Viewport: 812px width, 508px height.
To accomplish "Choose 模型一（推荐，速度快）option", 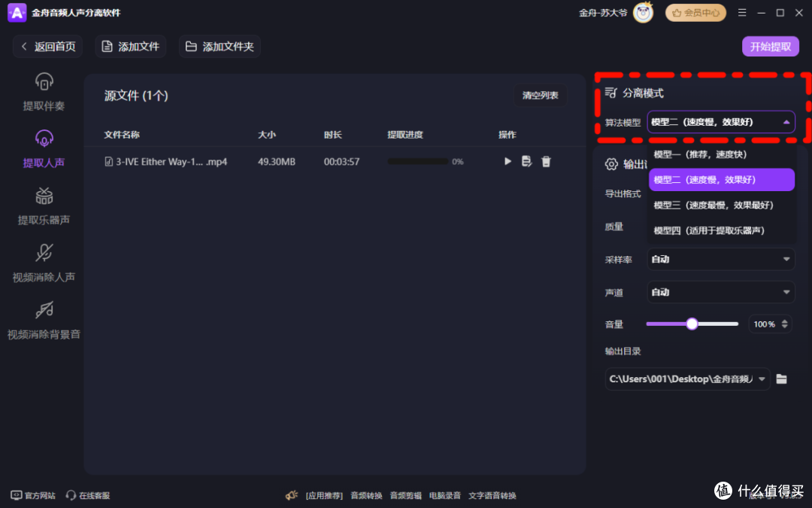I will tap(721, 154).
